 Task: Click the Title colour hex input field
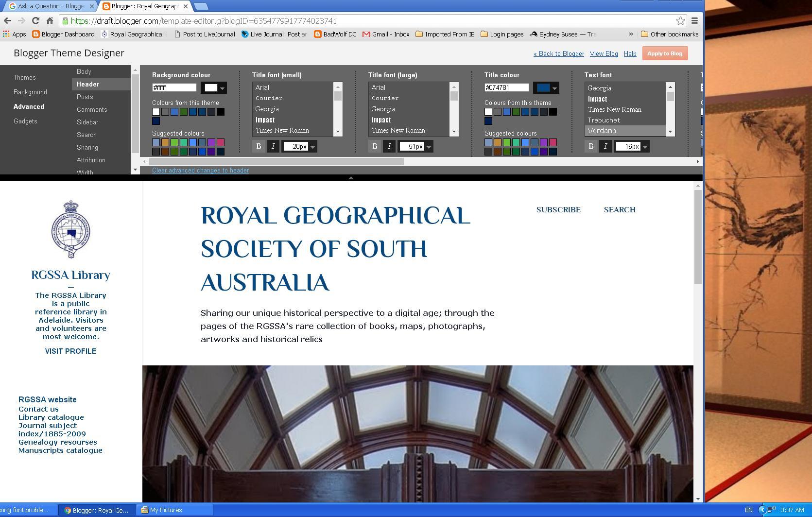tap(507, 88)
